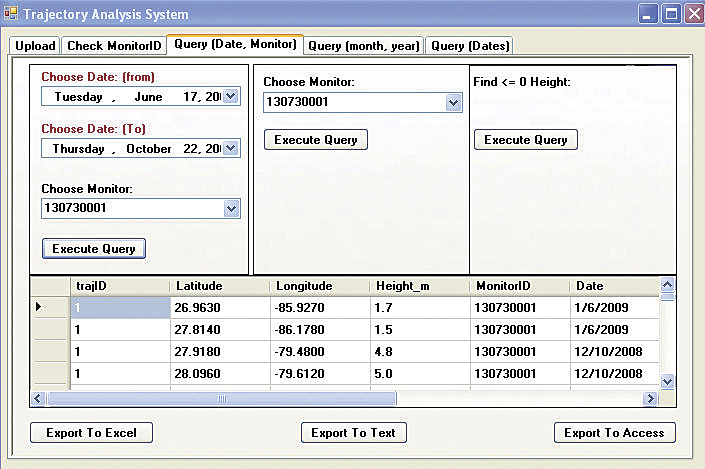Select Latitude cell 27.8140
This screenshot has height=469, width=705.
(x=220, y=330)
